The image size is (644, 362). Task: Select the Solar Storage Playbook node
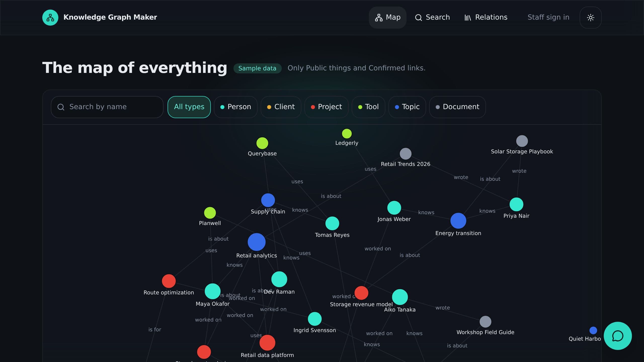pyautogui.click(x=522, y=141)
